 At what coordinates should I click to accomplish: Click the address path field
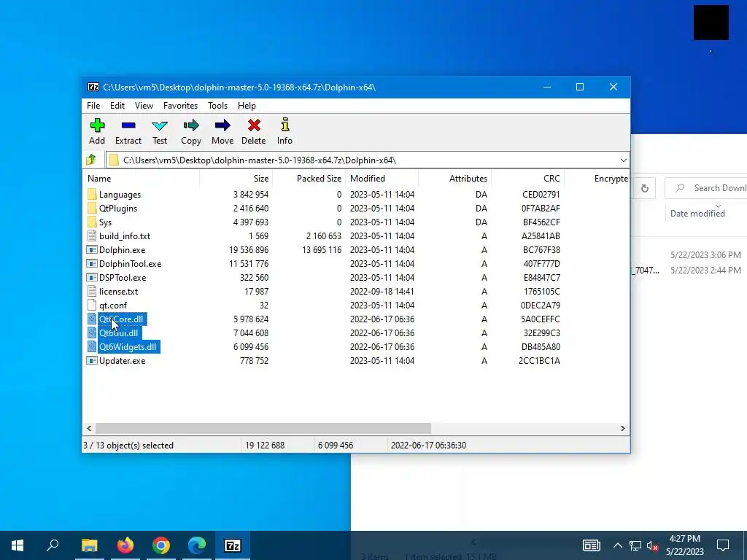coord(368,160)
